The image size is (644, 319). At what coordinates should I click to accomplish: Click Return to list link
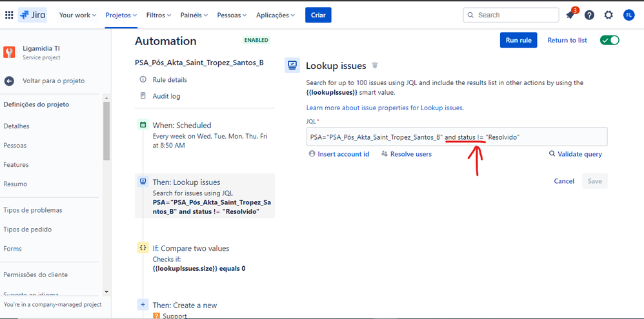567,40
